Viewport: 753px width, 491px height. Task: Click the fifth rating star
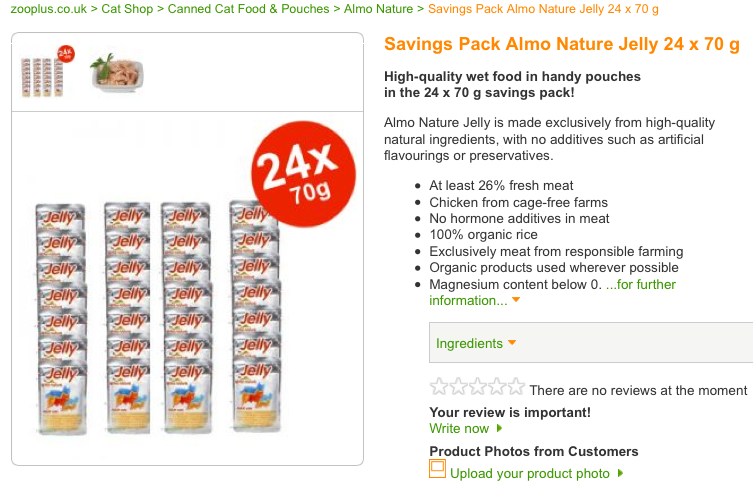(515, 388)
